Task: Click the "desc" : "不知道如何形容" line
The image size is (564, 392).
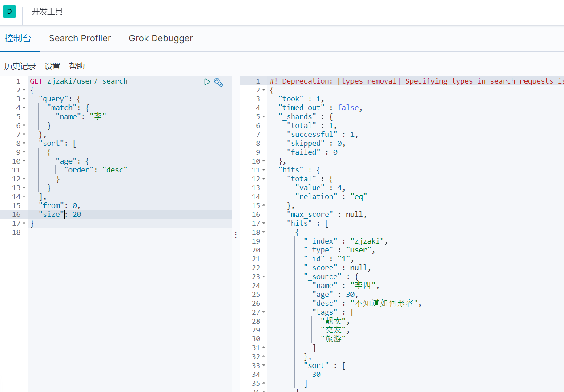Action: click(x=367, y=304)
